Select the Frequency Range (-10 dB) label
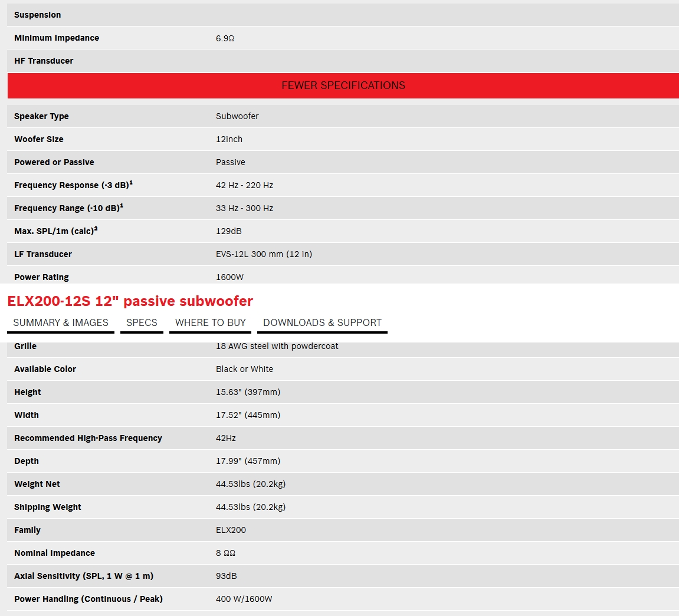 point(69,207)
